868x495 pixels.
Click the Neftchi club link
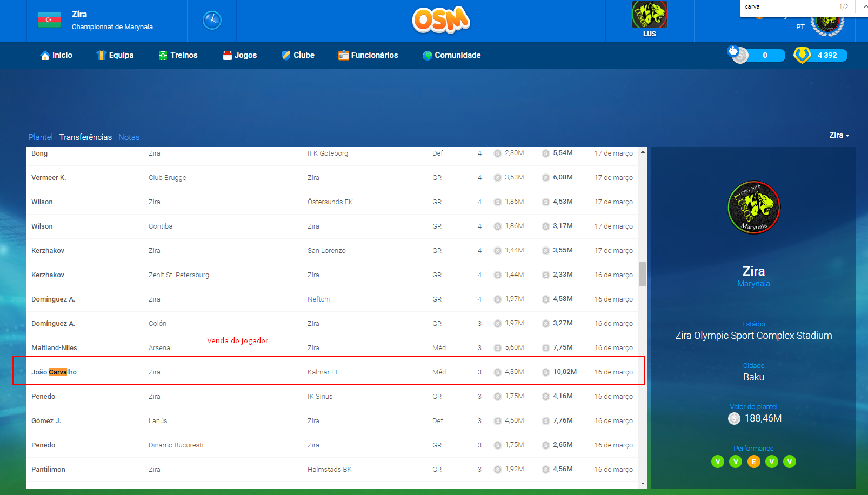pyautogui.click(x=318, y=299)
